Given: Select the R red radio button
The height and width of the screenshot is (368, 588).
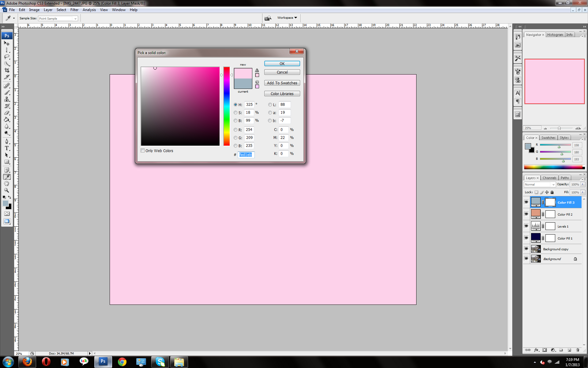Looking at the screenshot, I should coord(236,130).
